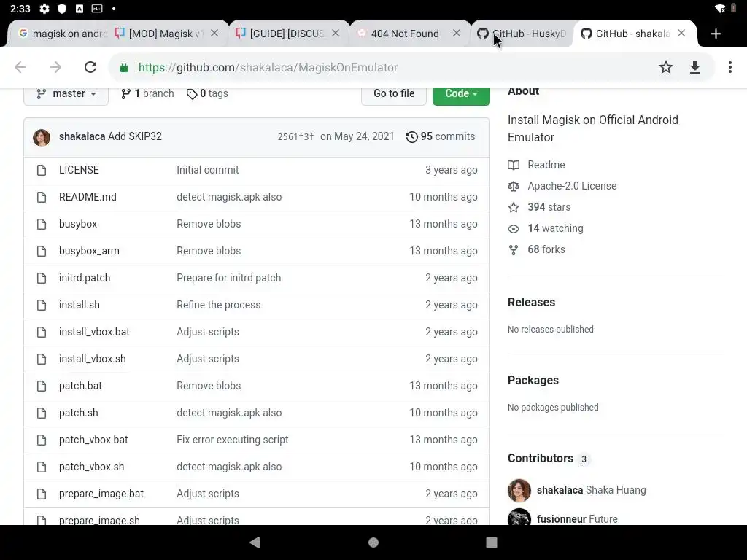Open downloads via the download arrow icon

[695, 67]
